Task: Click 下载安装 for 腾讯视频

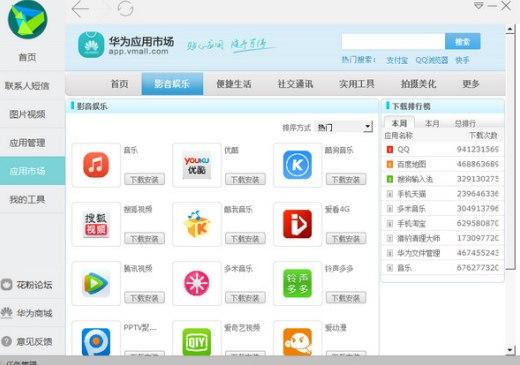Action: point(144,298)
